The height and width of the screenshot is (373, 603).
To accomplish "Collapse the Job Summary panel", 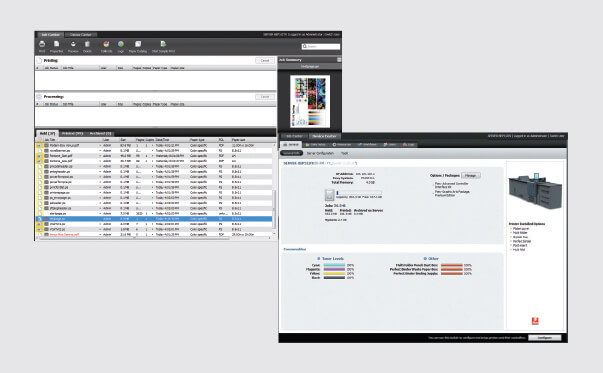I will [x=339, y=60].
